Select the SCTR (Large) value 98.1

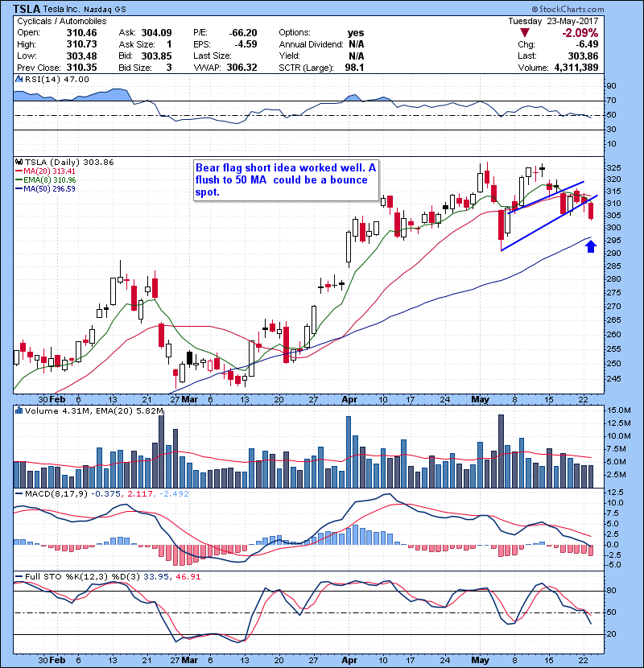355,68
